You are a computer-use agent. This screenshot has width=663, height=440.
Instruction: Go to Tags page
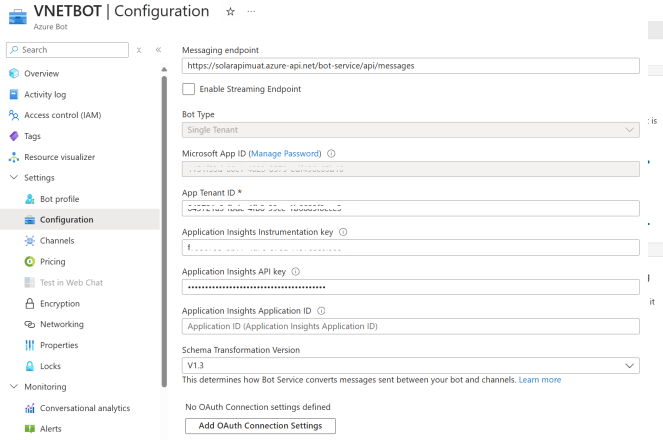(33, 136)
